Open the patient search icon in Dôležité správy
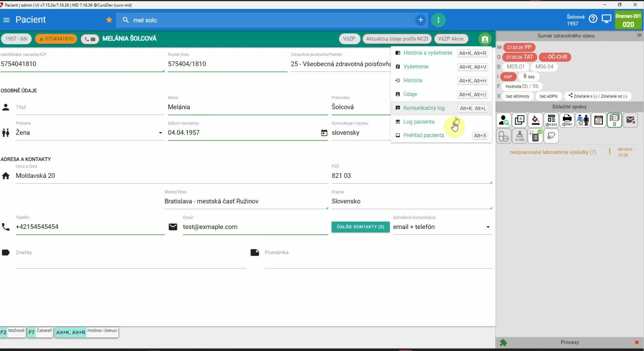The height and width of the screenshot is (351, 644). (x=504, y=120)
